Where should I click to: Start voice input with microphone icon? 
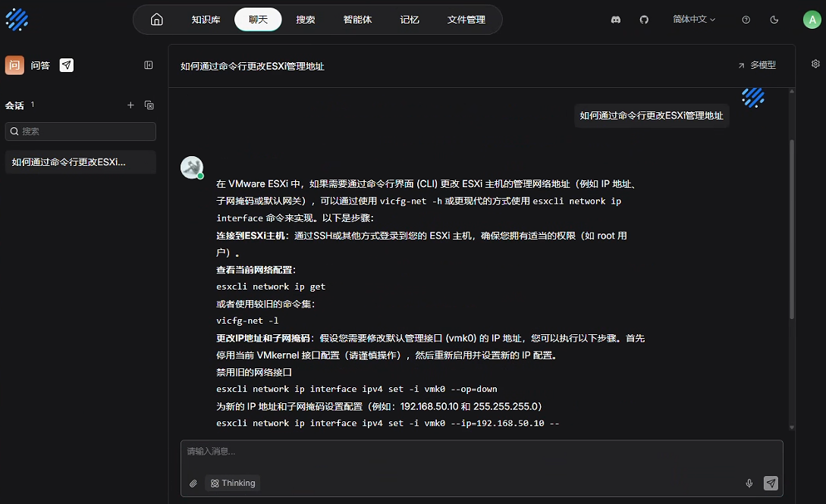(x=749, y=484)
